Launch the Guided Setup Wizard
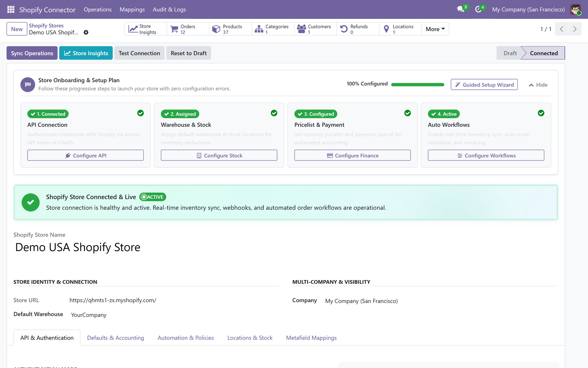The image size is (588, 368). [x=484, y=85]
